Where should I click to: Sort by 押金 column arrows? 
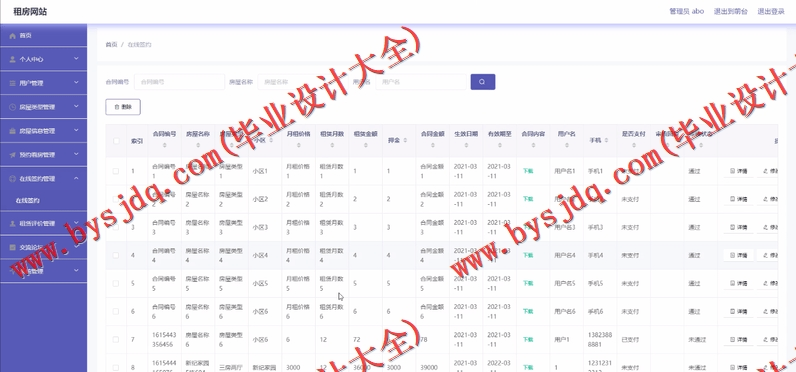[405, 140]
